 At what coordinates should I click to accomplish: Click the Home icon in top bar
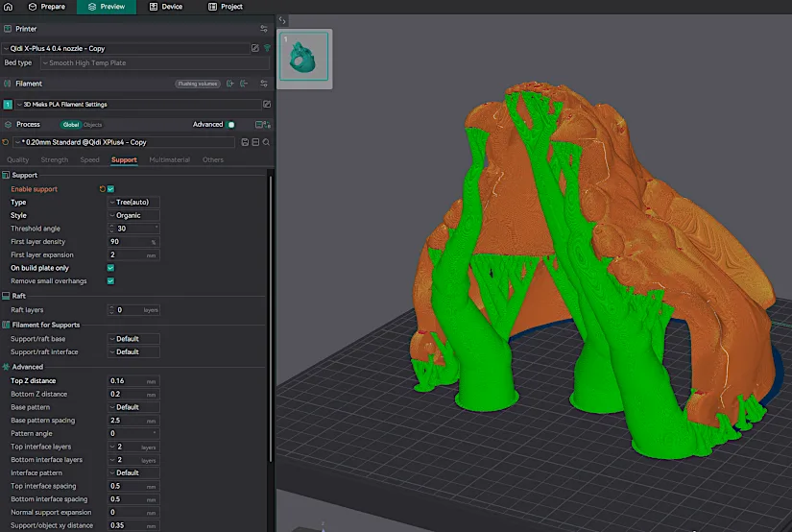8,7
